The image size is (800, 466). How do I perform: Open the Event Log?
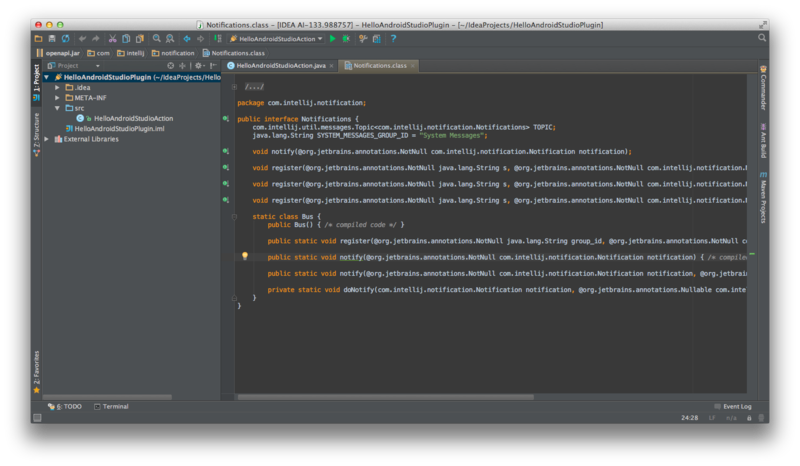click(733, 406)
